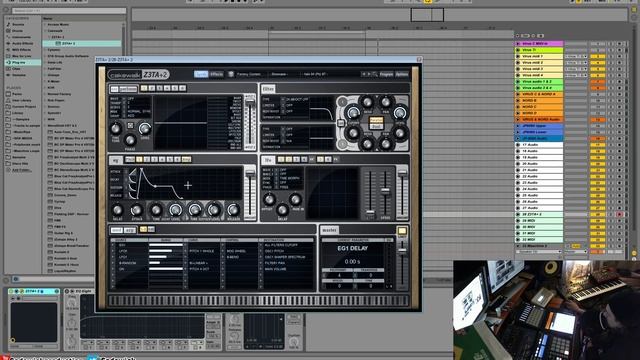Viewport: 640px width, 360px height.
Task: Click the EG envelope graph display
Action: tap(189, 183)
